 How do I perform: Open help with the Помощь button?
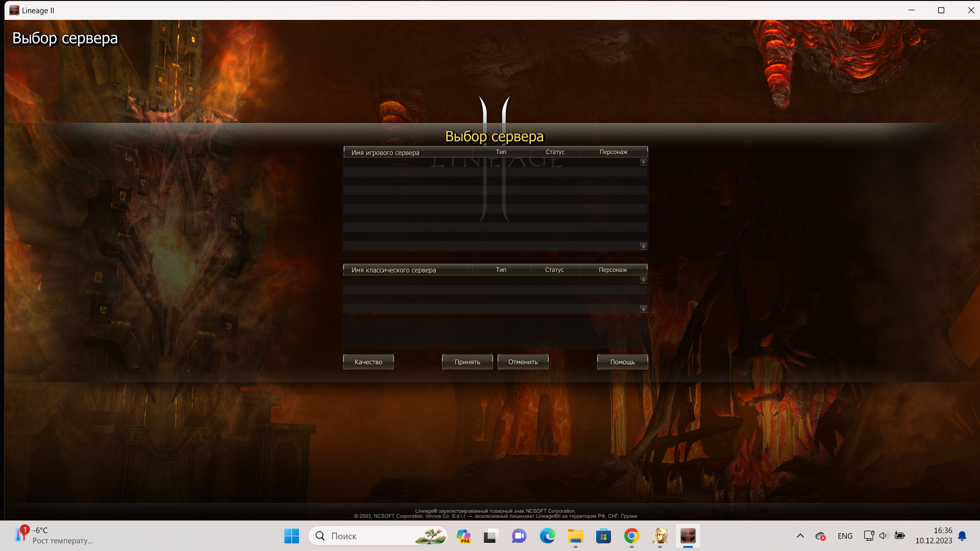622,362
